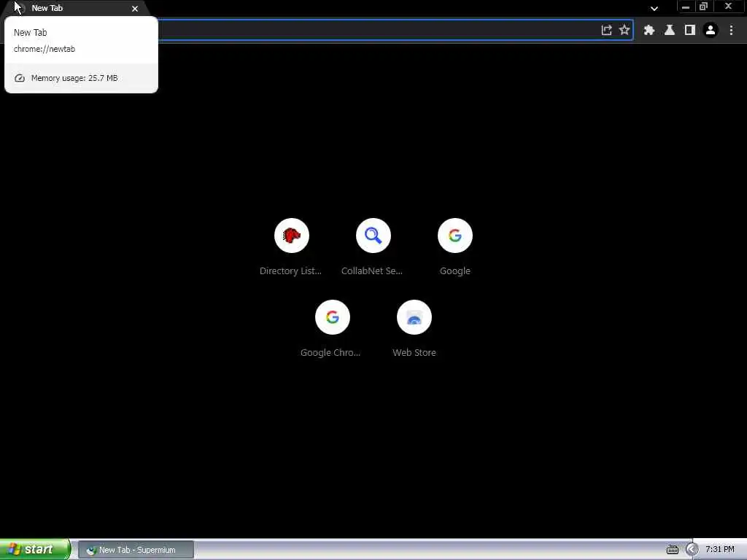Click the 7:31 PM taskbar clock

coord(720,550)
